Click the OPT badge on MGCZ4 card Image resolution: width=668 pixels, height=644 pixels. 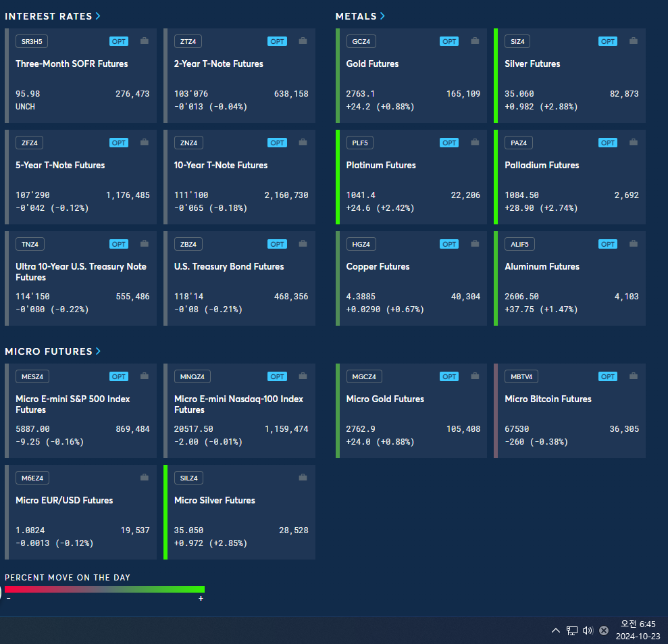449,377
